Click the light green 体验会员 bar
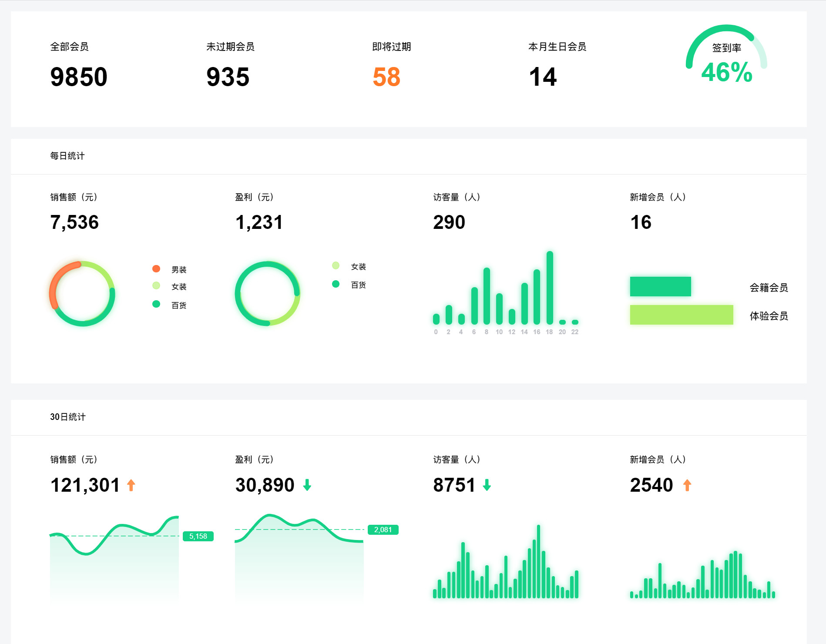826x644 pixels. coord(682,315)
